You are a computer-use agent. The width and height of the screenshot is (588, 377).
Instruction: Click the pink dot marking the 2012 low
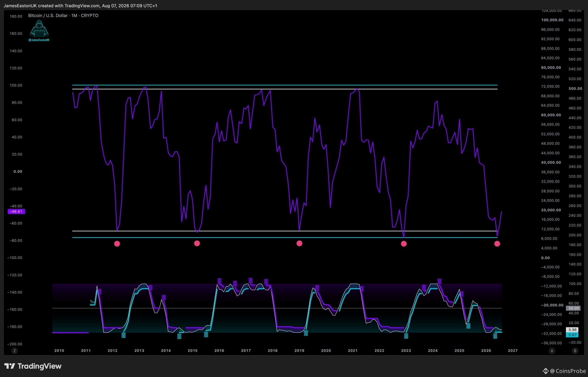pyautogui.click(x=117, y=244)
